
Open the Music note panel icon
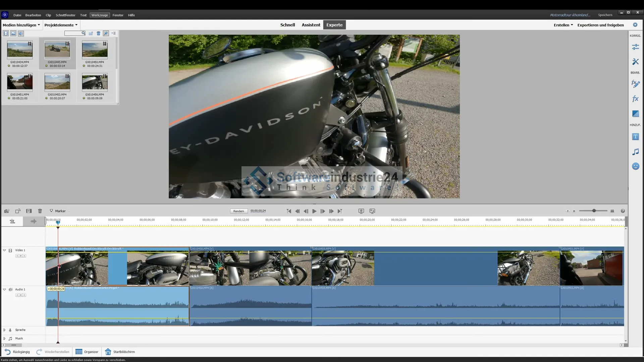click(635, 152)
